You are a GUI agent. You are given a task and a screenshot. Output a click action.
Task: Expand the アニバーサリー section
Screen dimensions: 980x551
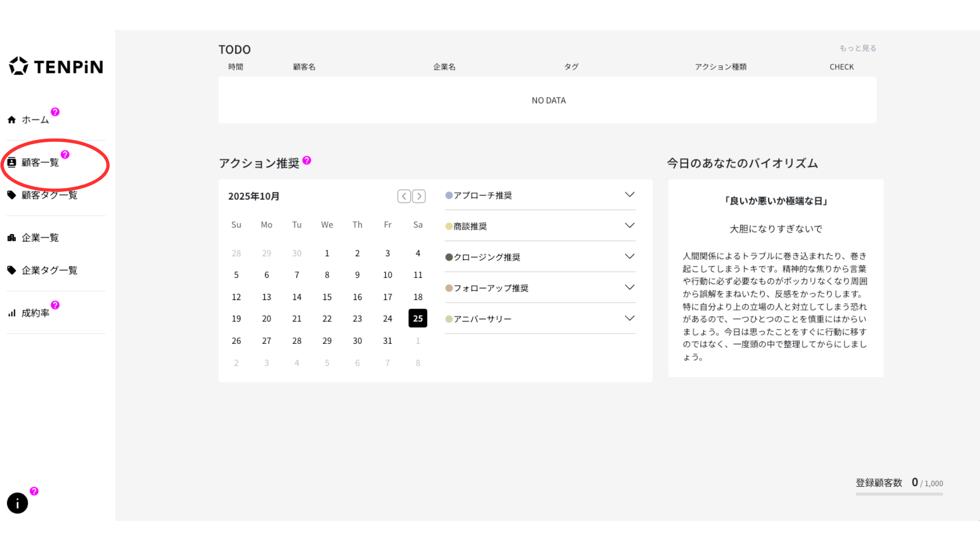click(629, 318)
